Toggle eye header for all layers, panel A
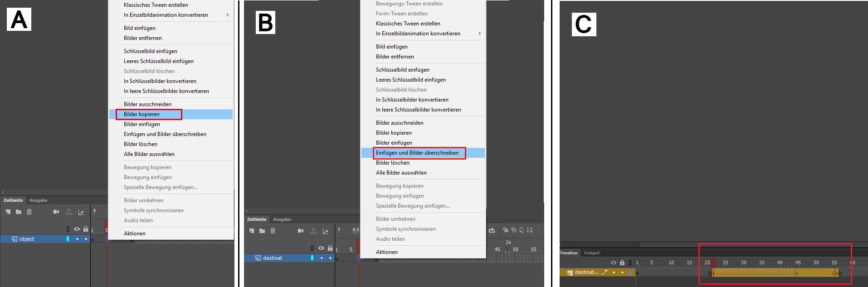The height and width of the screenshot is (287, 868). click(77, 229)
